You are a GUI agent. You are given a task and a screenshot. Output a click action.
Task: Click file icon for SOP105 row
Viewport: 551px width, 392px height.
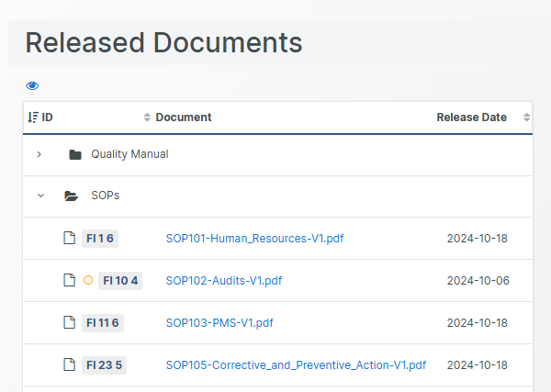(68, 364)
